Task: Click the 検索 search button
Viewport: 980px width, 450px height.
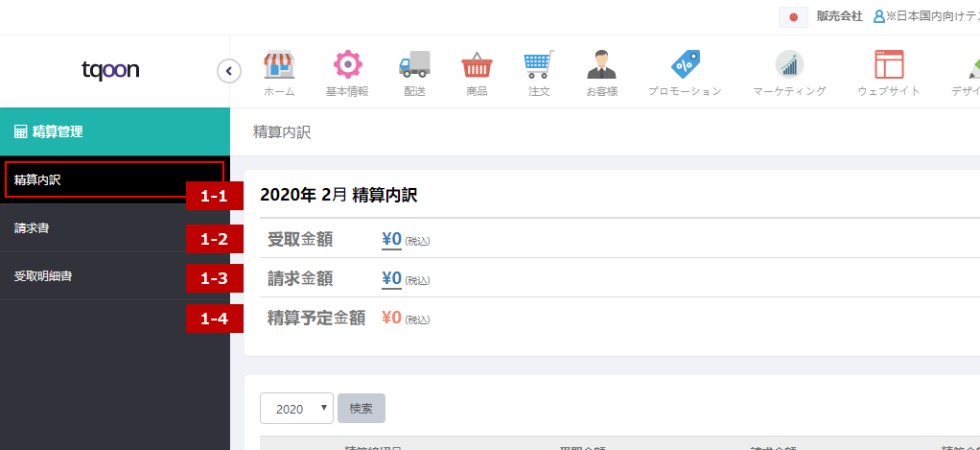Action: tap(362, 409)
